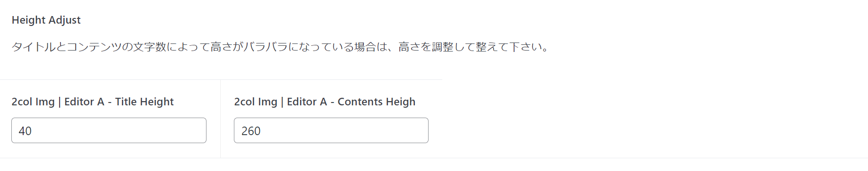Image resolution: width=868 pixels, height=171 pixels.
Task: Click the Japanese description paragraph
Action: (x=281, y=47)
